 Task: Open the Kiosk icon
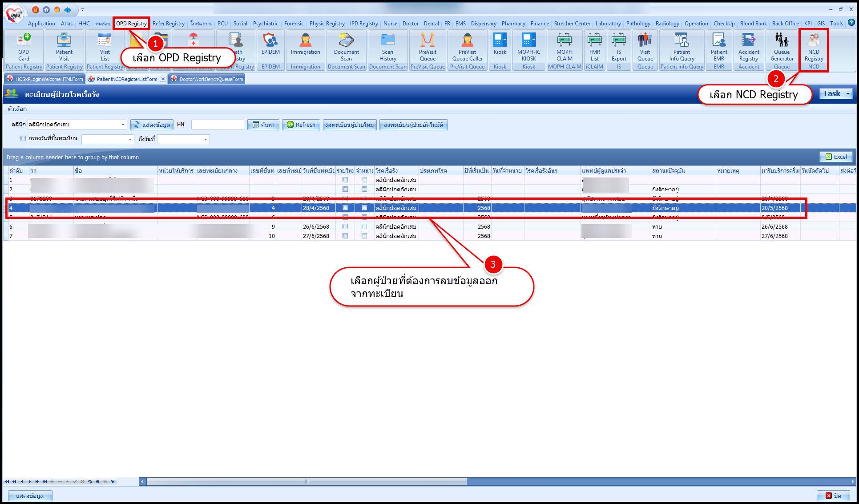click(500, 48)
